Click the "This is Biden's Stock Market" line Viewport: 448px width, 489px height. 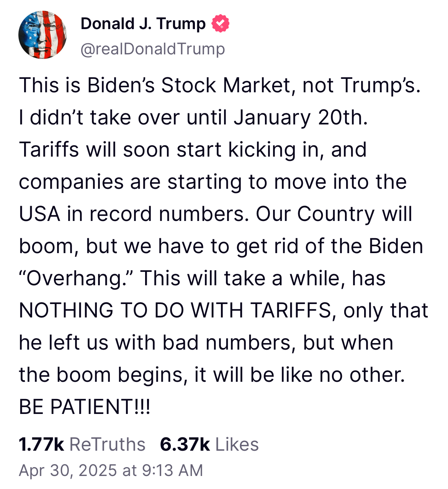pyautogui.click(x=220, y=85)
